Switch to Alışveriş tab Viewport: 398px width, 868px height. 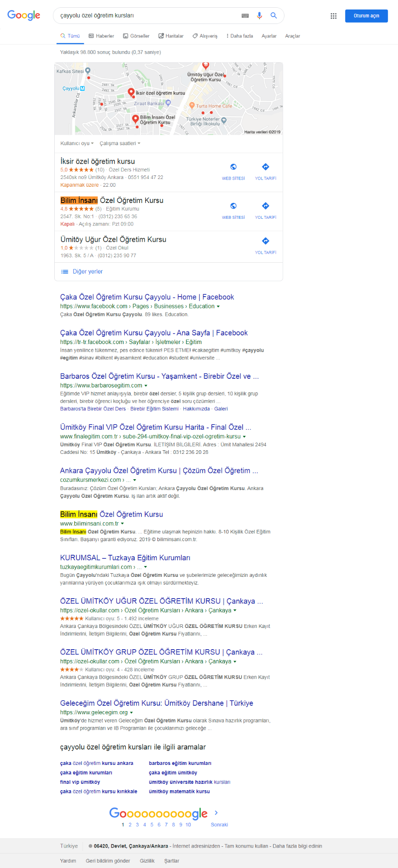205,36
